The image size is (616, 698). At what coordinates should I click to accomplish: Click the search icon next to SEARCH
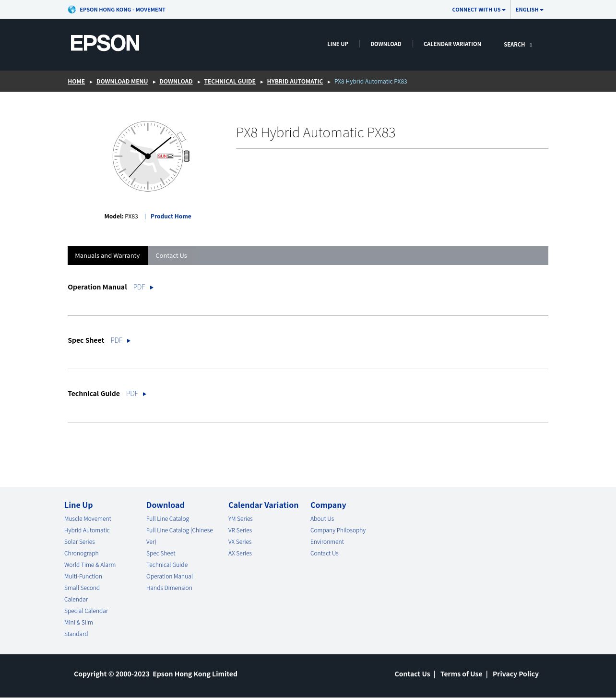(531, 45)
